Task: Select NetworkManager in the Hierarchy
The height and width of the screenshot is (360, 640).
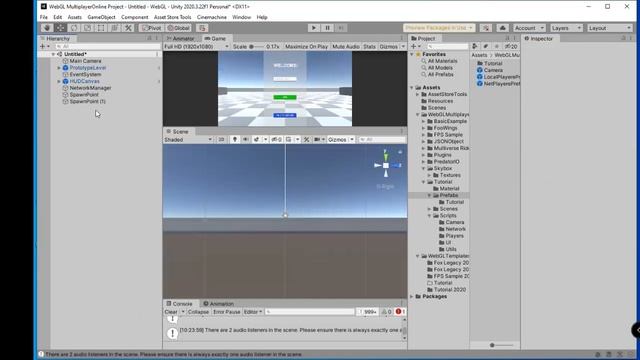Action: coord(90,88)
